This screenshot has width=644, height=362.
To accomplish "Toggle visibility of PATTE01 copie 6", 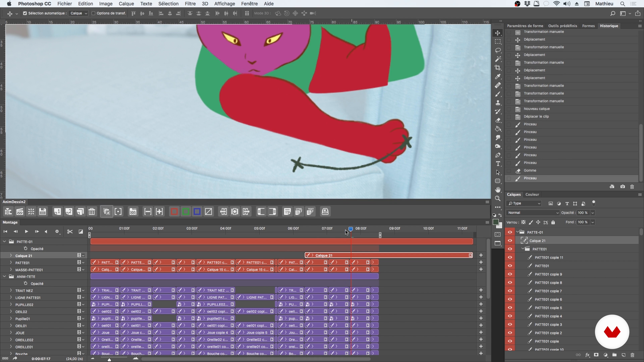I will click(510, 299).
